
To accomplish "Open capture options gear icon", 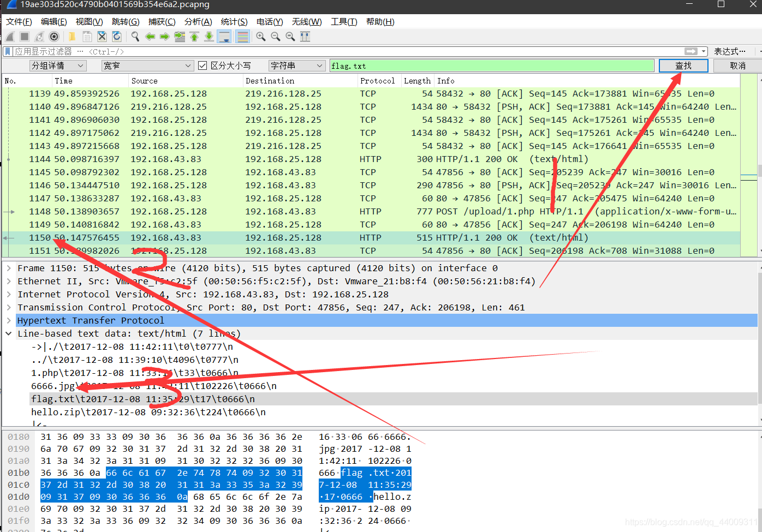I will [x=54, y=37].
